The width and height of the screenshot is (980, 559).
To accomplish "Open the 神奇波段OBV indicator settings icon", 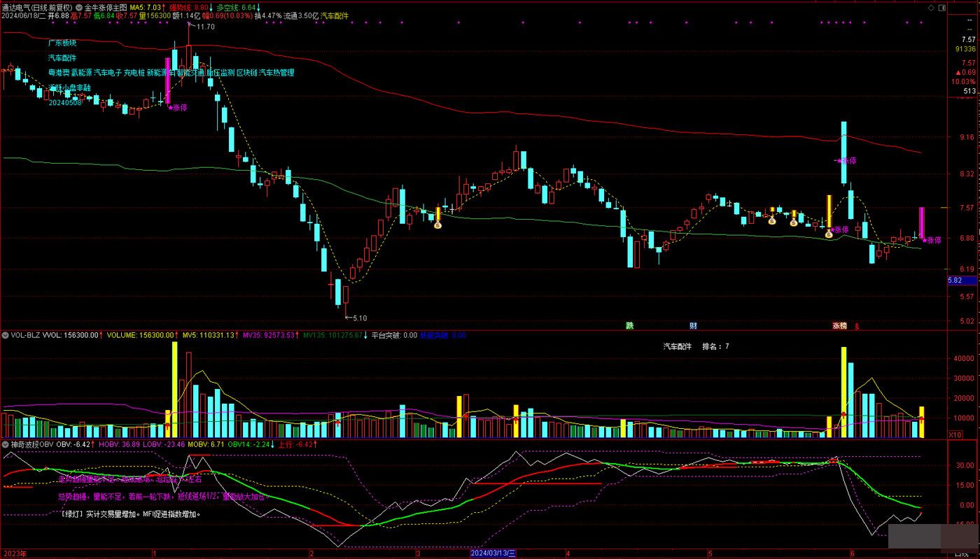I will click(5, 444).
